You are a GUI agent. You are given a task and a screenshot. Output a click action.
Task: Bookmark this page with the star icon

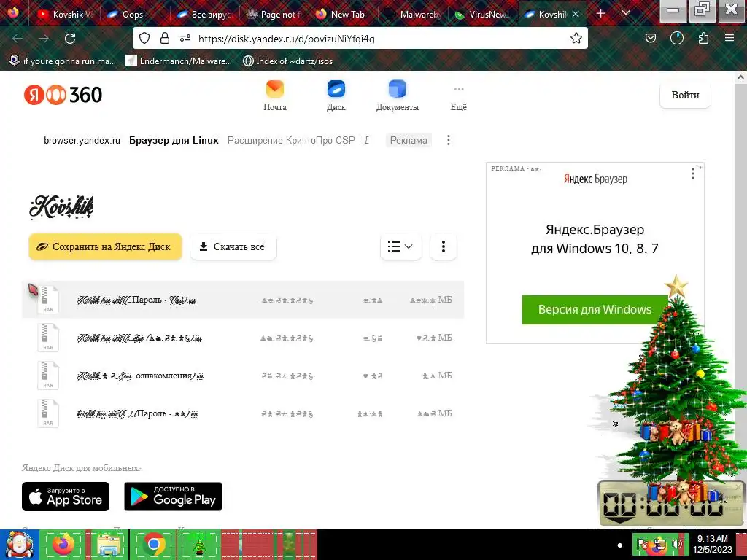576,39
